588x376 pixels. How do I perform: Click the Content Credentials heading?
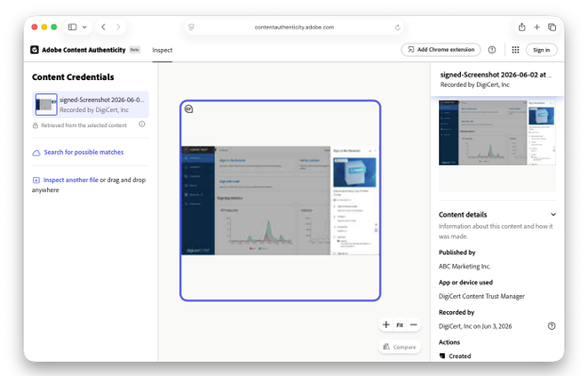coord(73,77)
